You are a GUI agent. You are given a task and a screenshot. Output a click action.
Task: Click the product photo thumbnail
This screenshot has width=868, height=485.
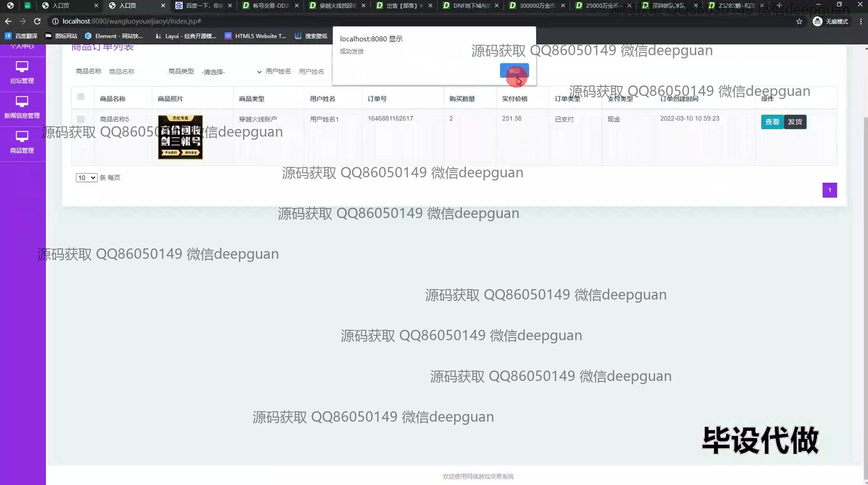coord(180,137)
